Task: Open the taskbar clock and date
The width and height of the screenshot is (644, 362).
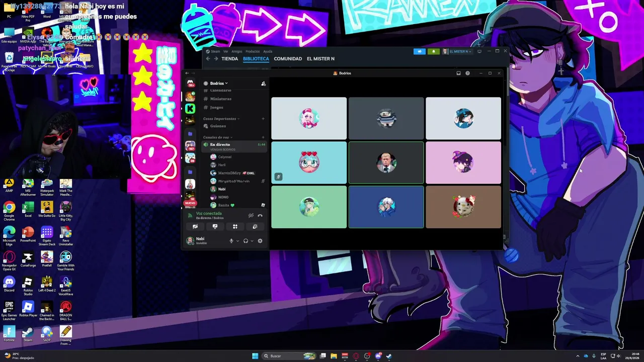Action: (x=631, y=356)
